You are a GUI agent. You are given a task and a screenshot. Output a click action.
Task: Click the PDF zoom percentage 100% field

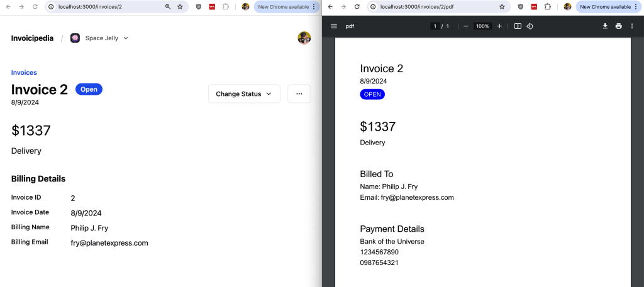482,26
